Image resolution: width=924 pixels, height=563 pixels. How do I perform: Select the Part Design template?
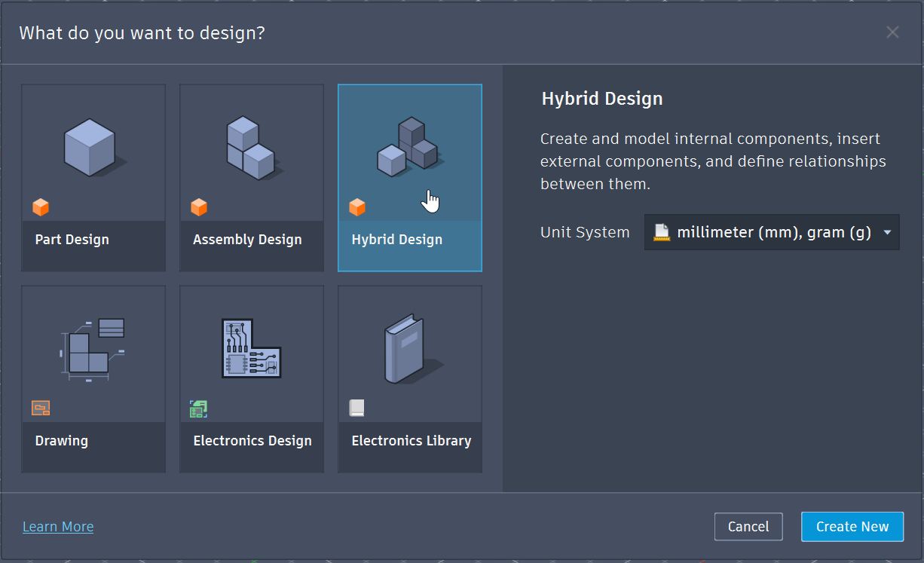pyautogui.click(x=92, y=177)
